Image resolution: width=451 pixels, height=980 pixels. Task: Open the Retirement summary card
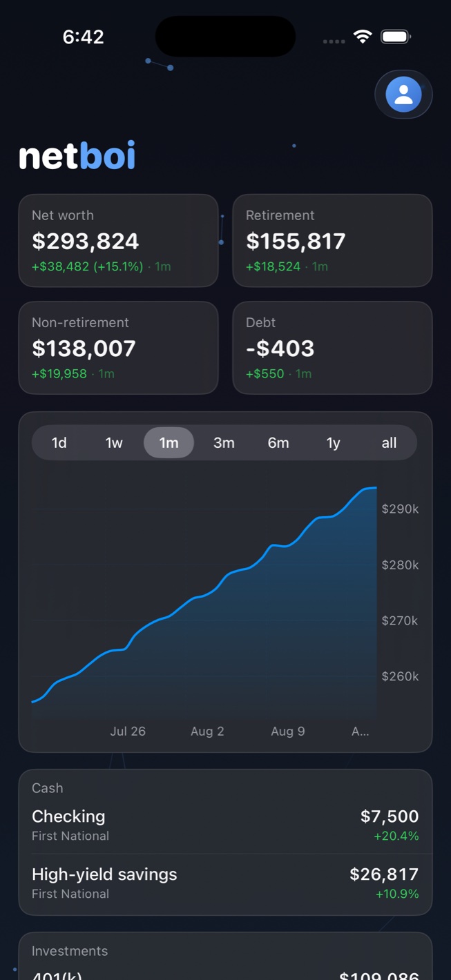point(332,240)
